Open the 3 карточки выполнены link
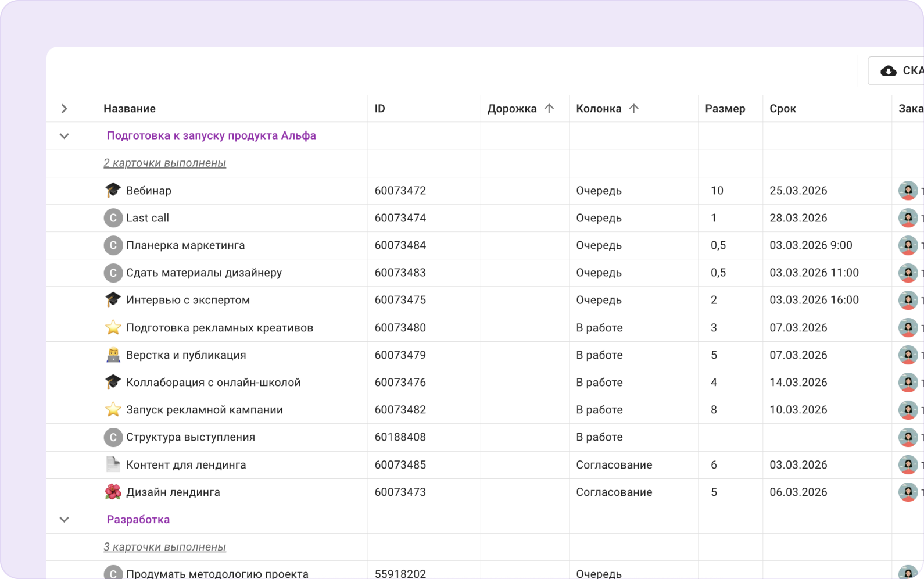Image resolution: width=924 pixels, height=579 pixels. 164,547
